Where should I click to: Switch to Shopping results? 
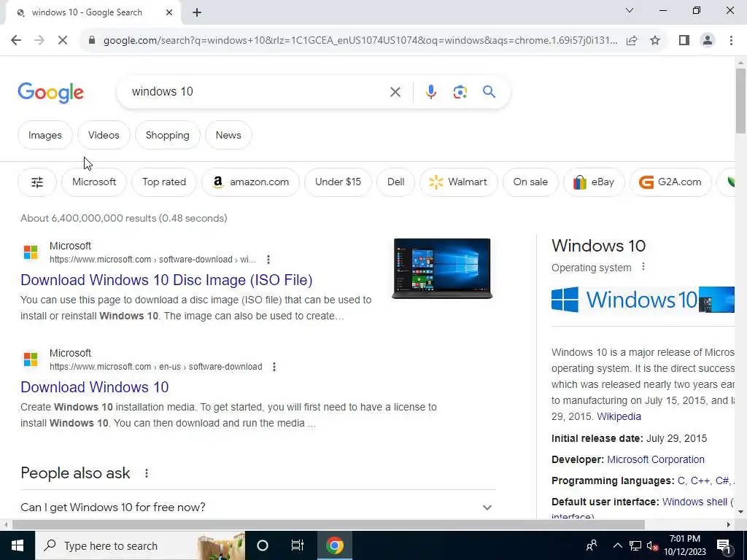167,135
